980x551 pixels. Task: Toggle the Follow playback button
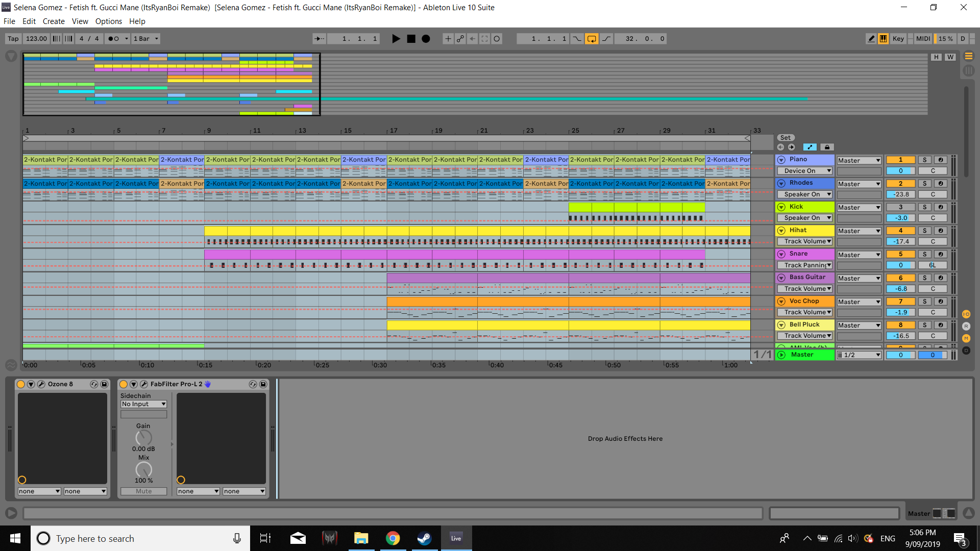[320, 39]
